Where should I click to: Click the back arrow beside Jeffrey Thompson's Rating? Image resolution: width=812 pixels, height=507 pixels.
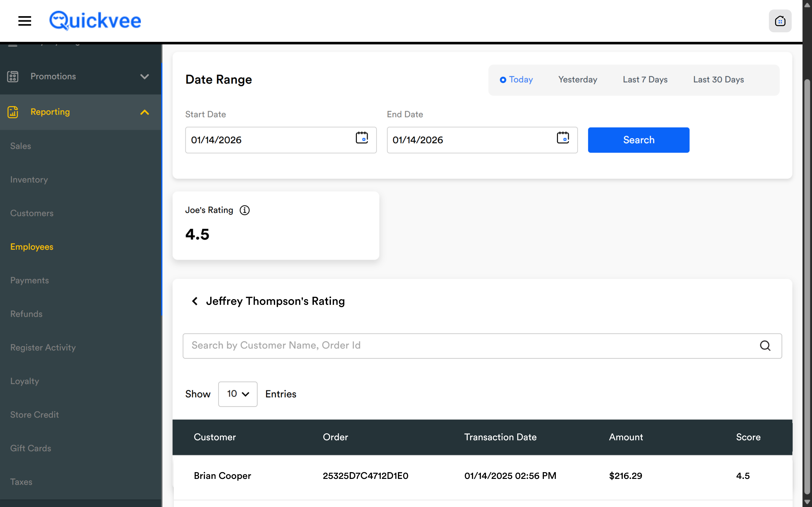[x=195, y=301]
